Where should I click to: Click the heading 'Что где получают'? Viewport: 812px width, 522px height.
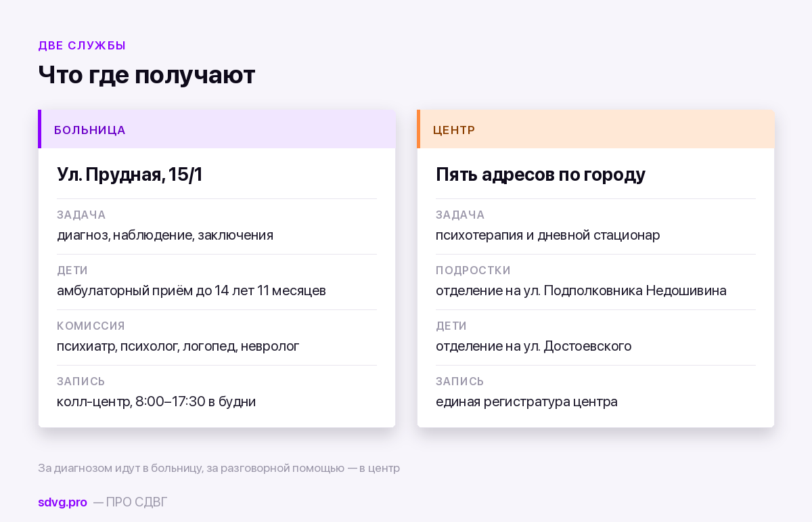click(147, 75)
